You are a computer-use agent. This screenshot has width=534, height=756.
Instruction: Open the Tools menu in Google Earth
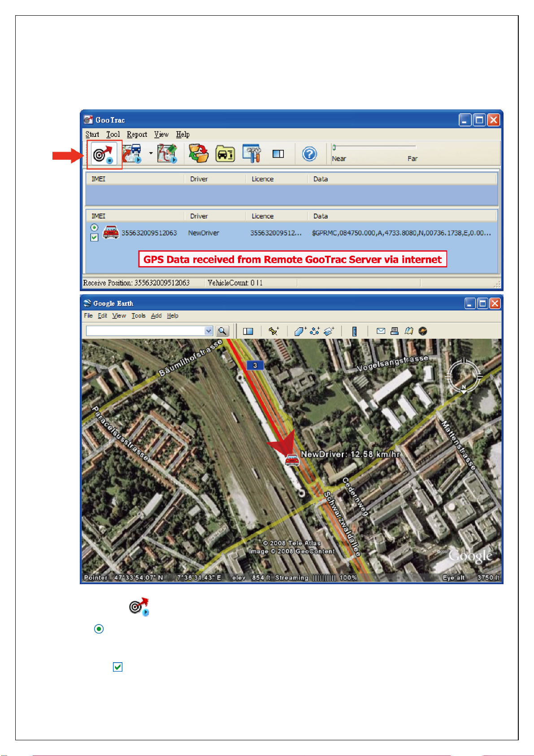coord(139,315)
